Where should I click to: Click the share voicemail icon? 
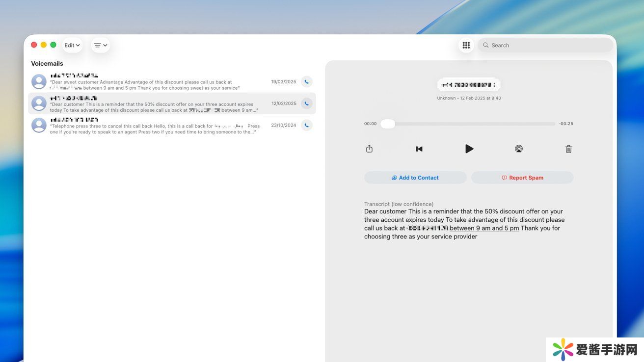pyautogui.click(x=369, y=149)
